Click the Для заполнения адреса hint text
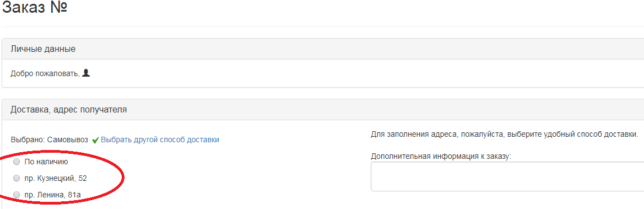The image size is (644, 209). tap(505, 135)
